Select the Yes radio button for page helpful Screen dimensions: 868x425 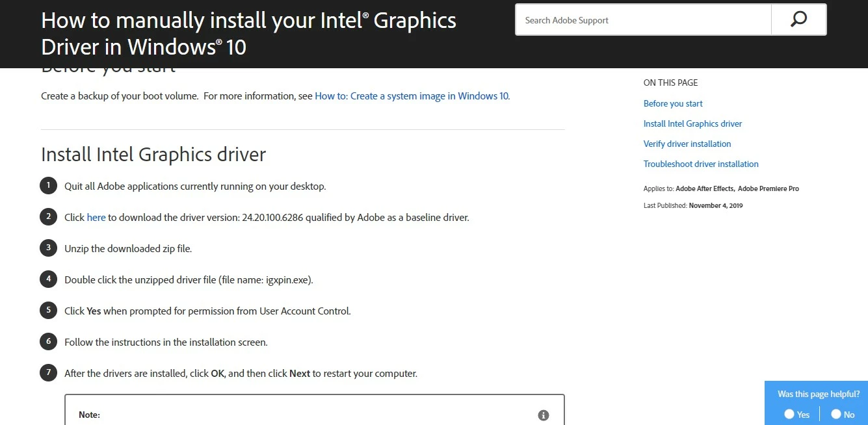click(789, 414)
